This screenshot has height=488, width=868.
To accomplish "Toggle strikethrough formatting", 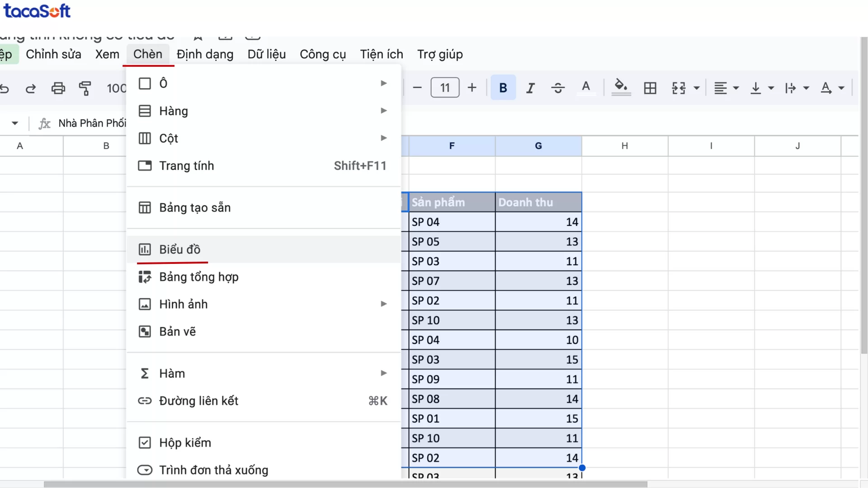I will (558, 87).
